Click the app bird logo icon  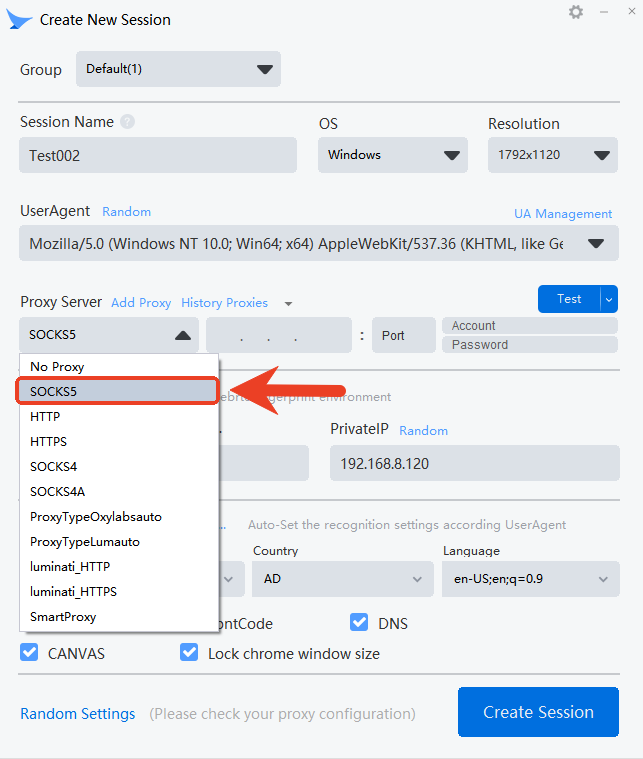[x=20, y=19]
